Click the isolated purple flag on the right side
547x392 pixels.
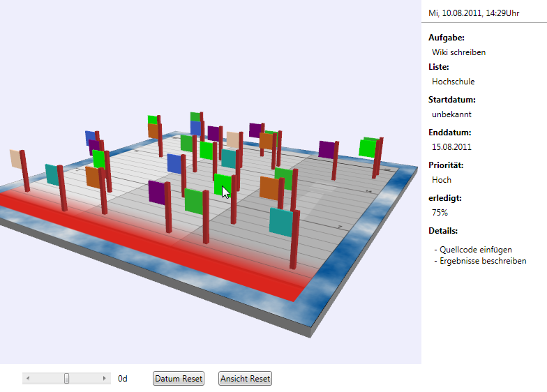[x=327, y=149]
